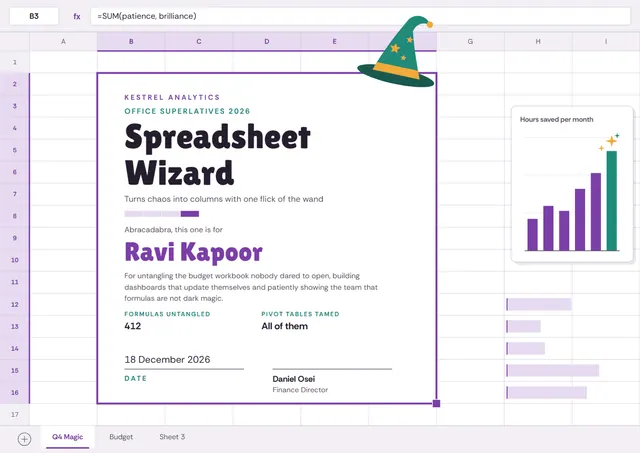
Task: Click the Hours saved per month chart title
Action: point(556,120)
